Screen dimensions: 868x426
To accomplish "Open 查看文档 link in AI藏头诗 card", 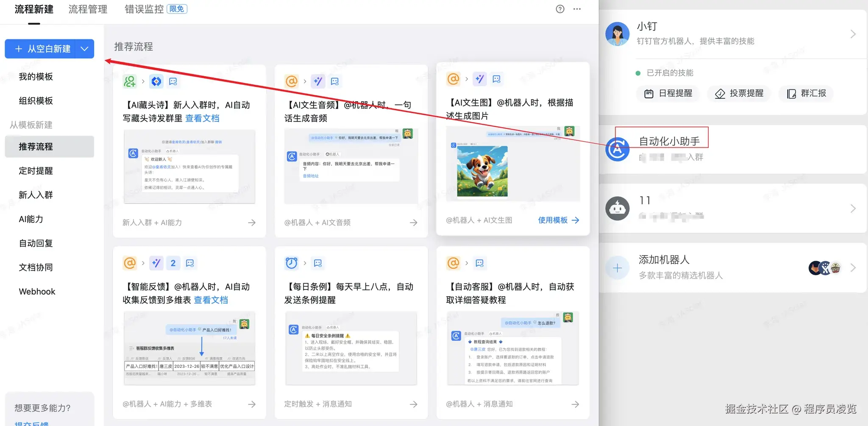I will (202, 118).
